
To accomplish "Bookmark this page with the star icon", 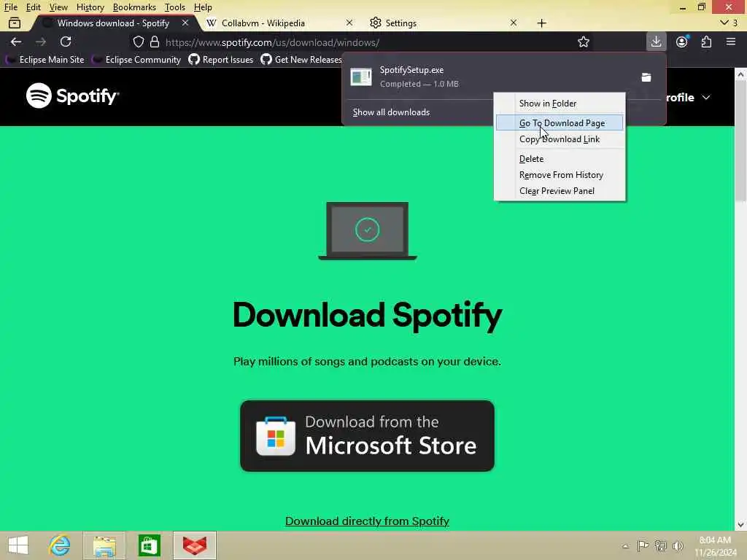I will [583, 42].
